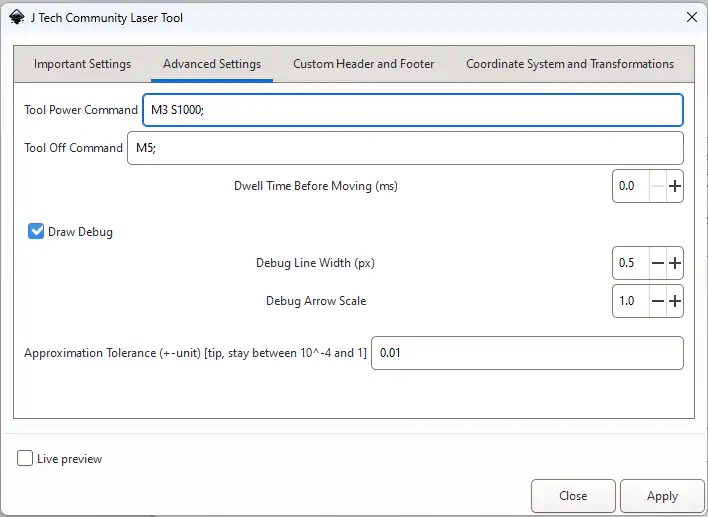
Task: Enable the Live preview checkbox
Action: tap(25, 458)
